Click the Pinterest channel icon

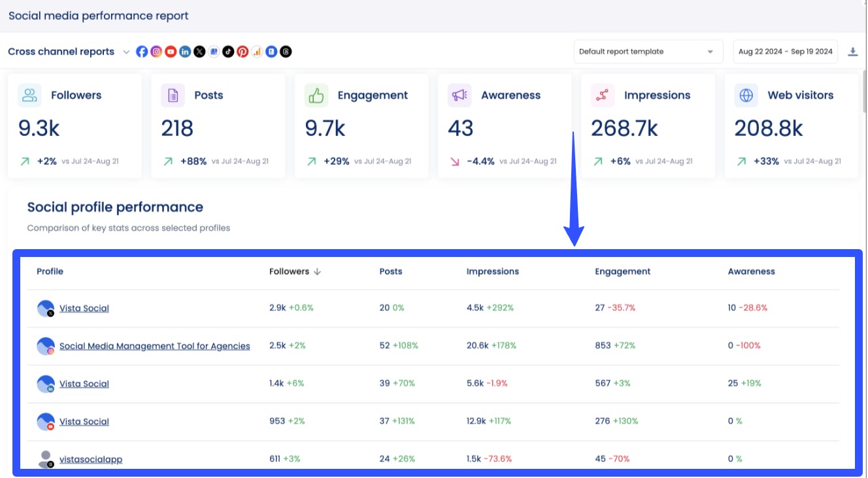tap(242, 51)
